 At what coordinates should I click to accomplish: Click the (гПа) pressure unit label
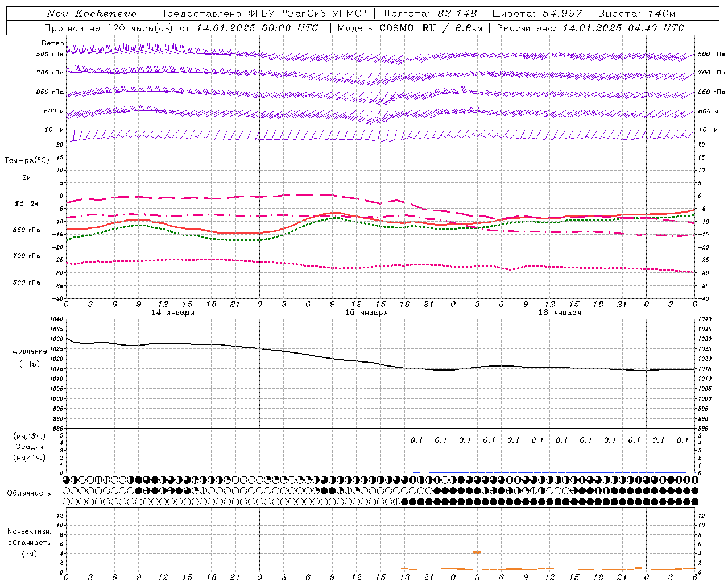click(30, 364)
